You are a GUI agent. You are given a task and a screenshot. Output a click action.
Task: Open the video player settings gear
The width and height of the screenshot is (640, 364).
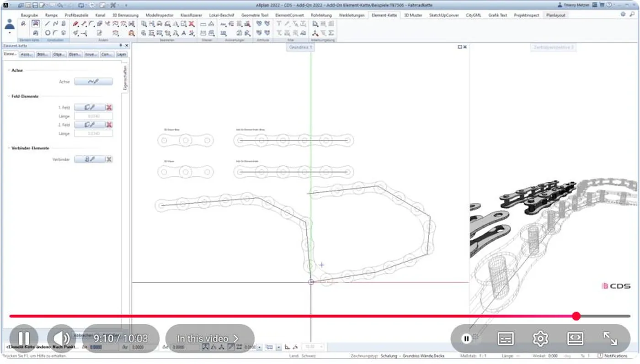click(x=540, y=338)
